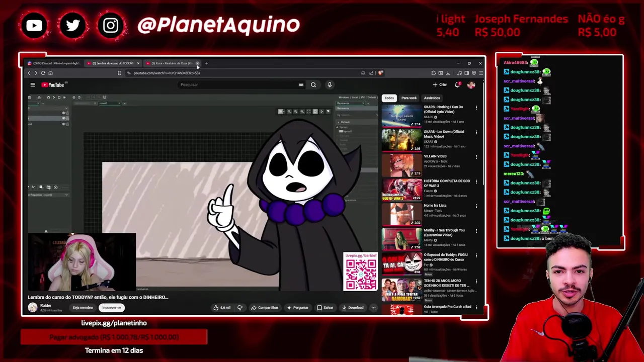Open the YouTube hamburger guide menu
Screen dimensions: 644x362
pos(33,85)
